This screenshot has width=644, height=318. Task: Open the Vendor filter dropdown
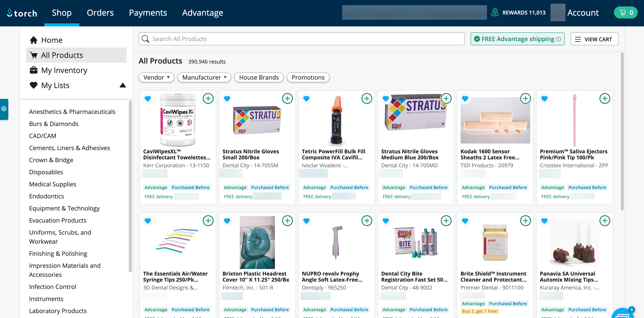click(156, 77)
